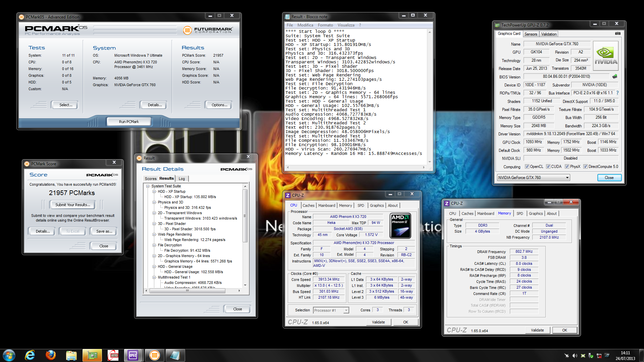Collapse the HDD - XP Startup node
This screenshot has height=362, width=644.
154,192
